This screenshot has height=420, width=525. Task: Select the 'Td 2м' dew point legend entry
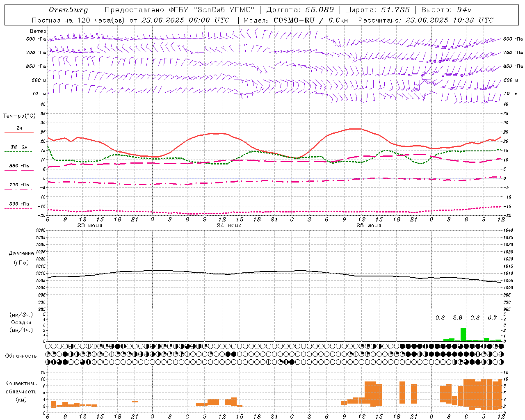point(19,147)
